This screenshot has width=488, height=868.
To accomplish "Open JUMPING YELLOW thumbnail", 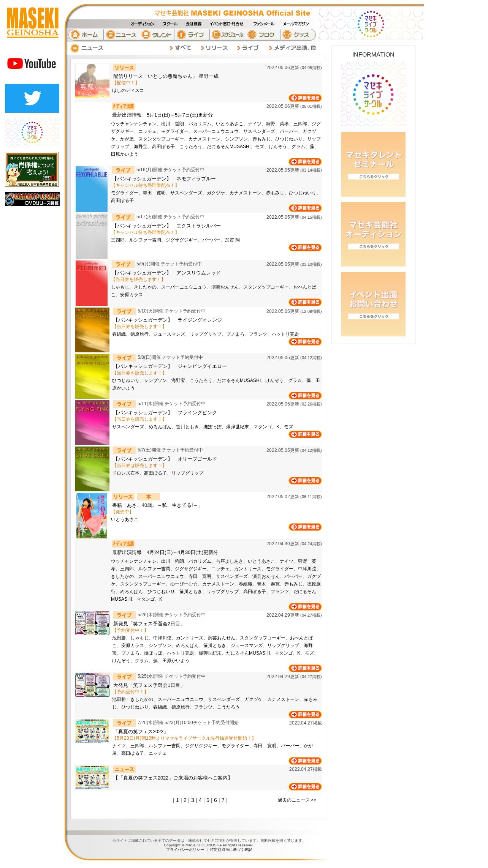I will point(92,376).
